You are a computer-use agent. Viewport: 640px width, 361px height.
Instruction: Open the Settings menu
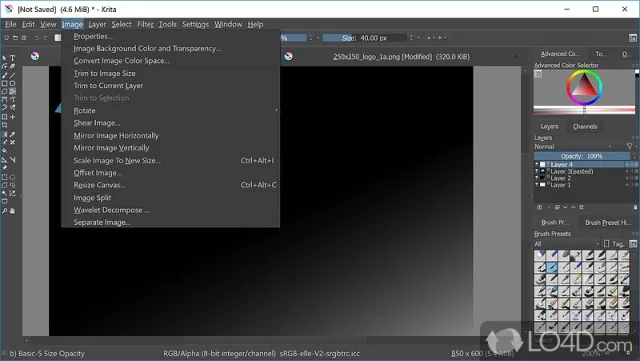pos(195,25)
